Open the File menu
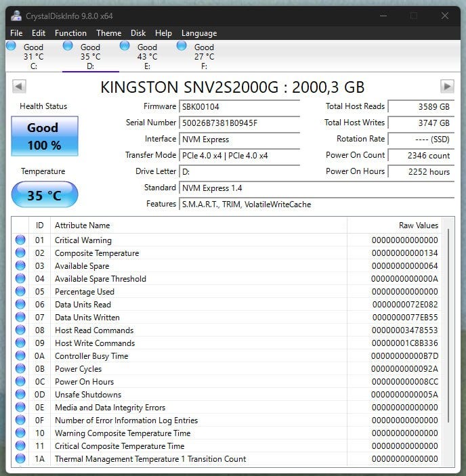Viewport: 466px width, 476px height. (16, 33)
